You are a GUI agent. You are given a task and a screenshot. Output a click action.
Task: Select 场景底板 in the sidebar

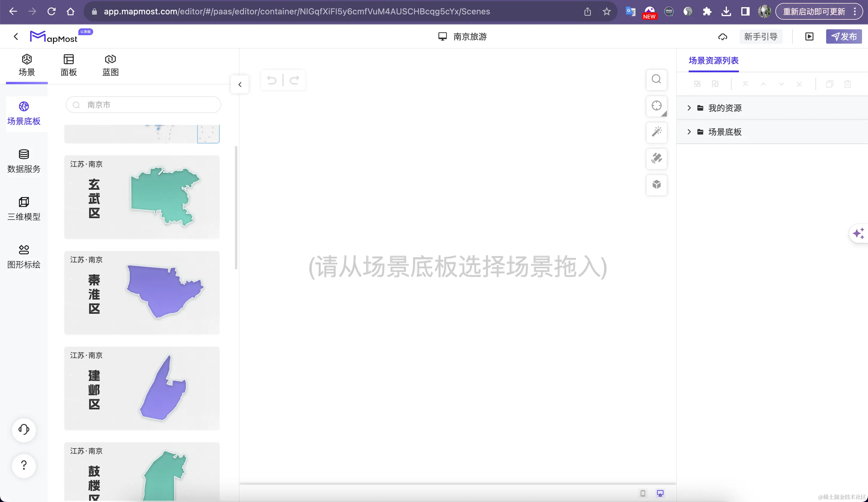click(24, 114)
